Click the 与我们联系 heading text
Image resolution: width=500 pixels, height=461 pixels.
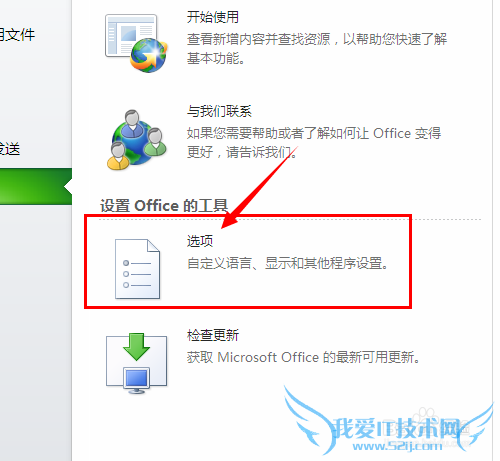pos(219,111)
